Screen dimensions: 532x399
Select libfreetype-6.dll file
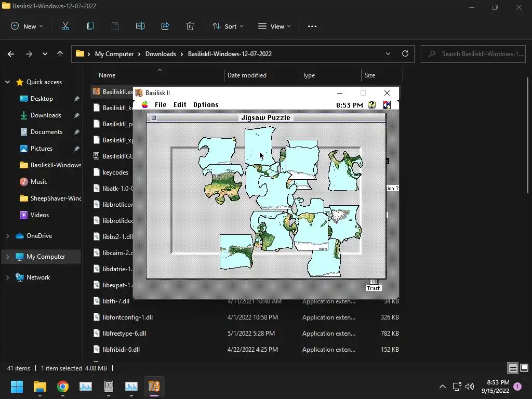(124, 334)
